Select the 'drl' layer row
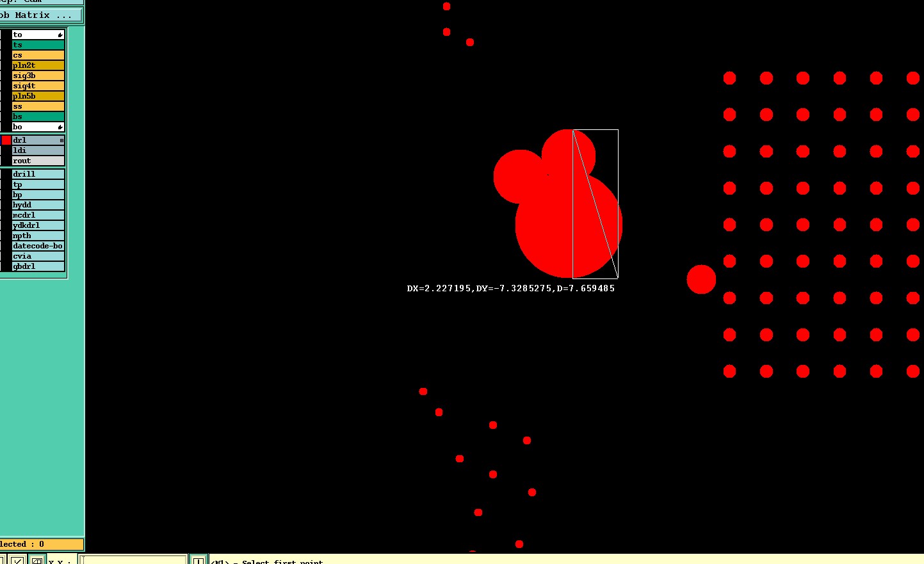 [38, 140]
